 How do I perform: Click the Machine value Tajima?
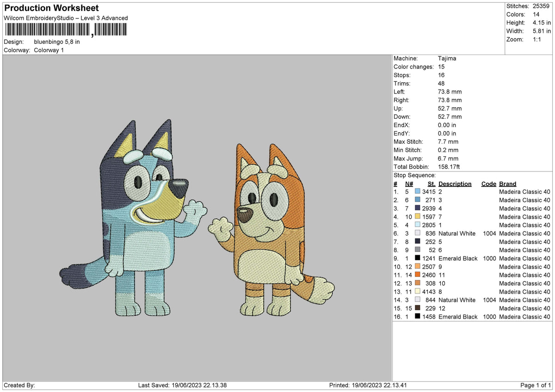pos(448,59)
